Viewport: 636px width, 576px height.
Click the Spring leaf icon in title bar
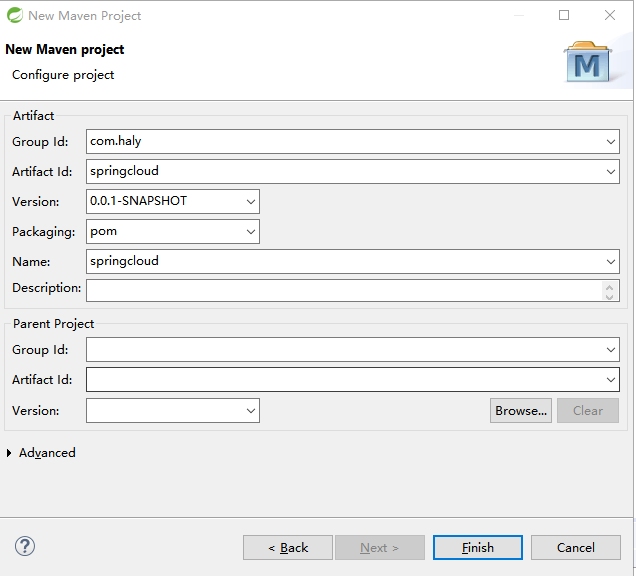15,15
